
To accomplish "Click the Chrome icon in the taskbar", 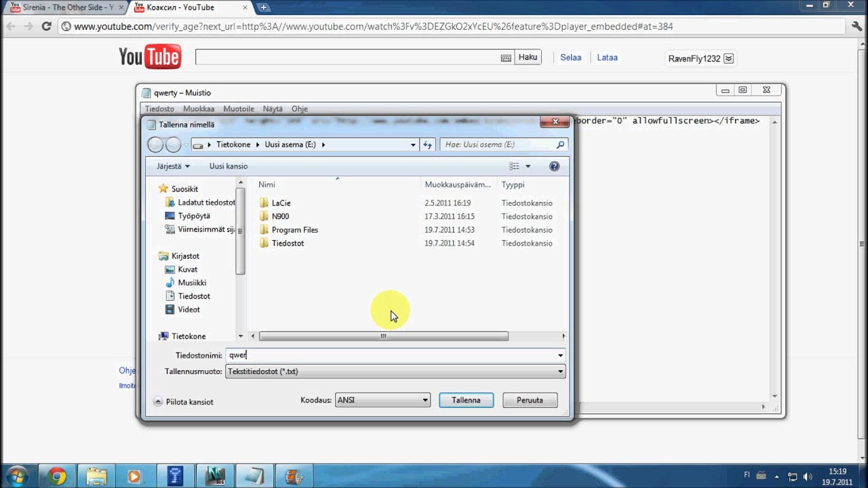I will pyautogui.click(x=57, y=476).
